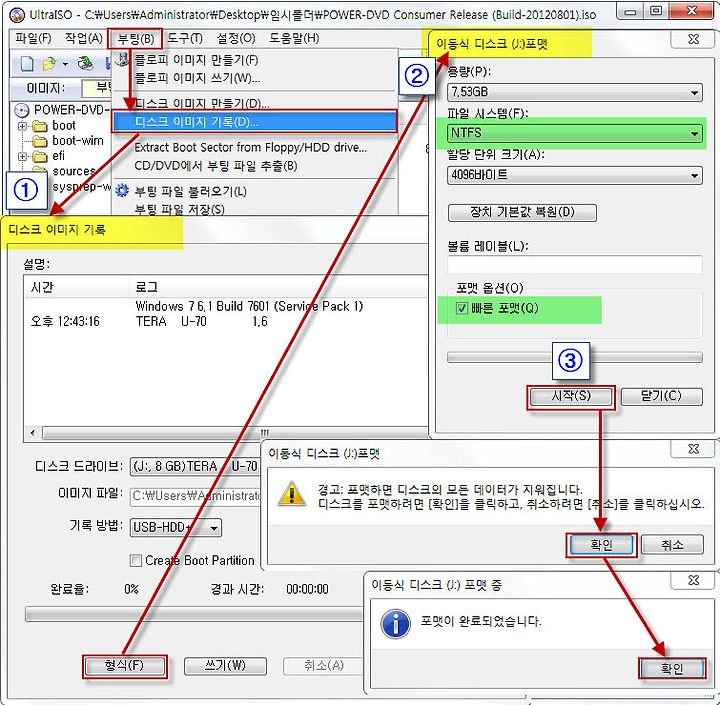This screenshot has height=705, width=720.
Task: Open the 설정(O) menu
Action: click(236, 38)
